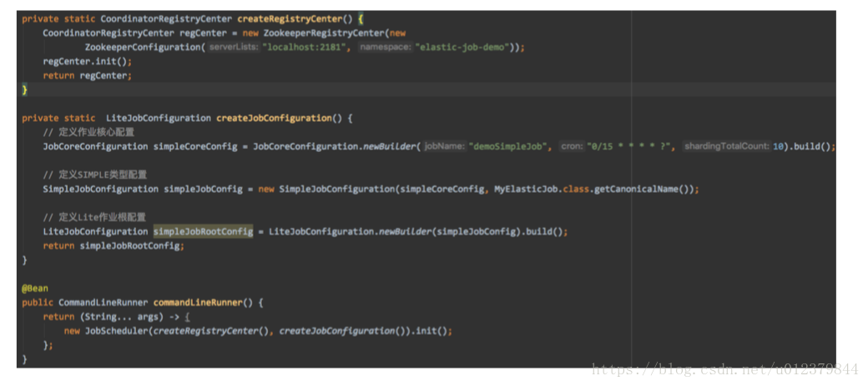Click the SimpleJobConfiguration constructor after new
The image size is (868, 386).
pyautogui.click(x=337, y=190)
